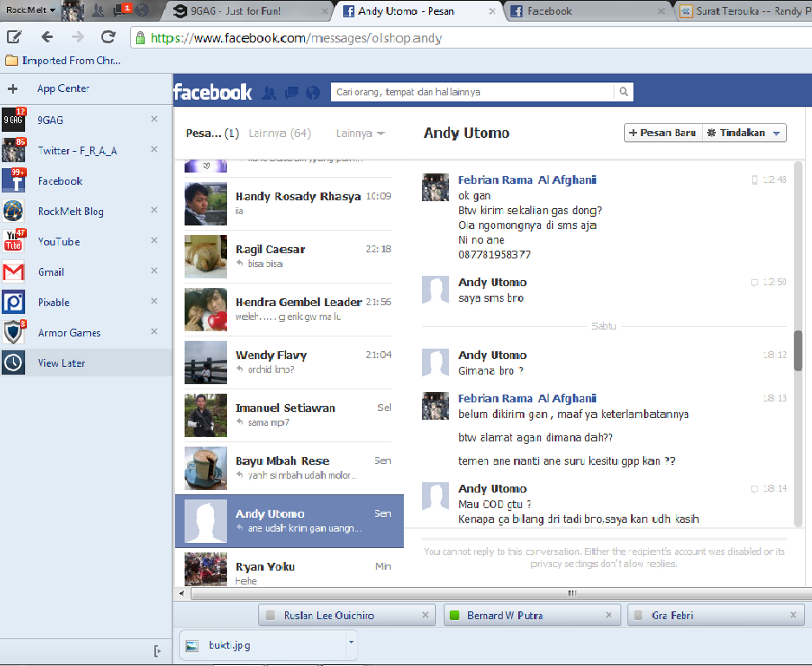
Task: Remove 9GAG from sidebar with its X
Action: pyautogui.click(x=153, y=119)
